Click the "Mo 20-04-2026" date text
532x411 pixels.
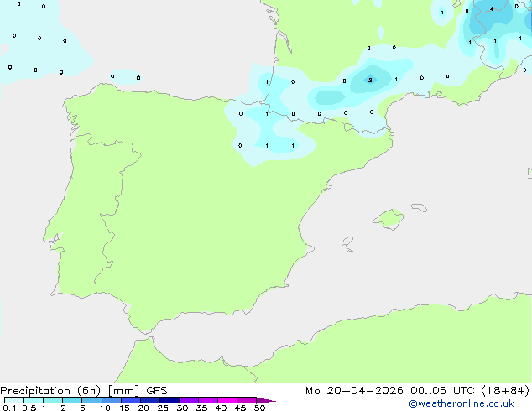click(x=354, y=391)
